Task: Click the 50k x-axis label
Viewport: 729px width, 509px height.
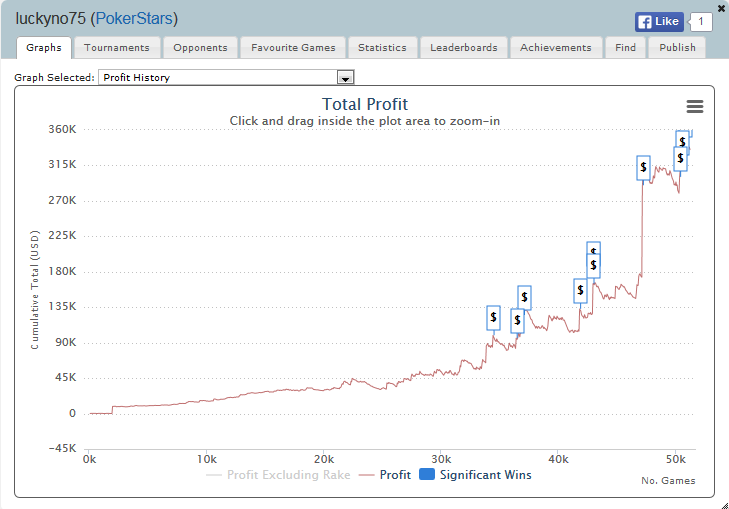Action: [675, 459]
